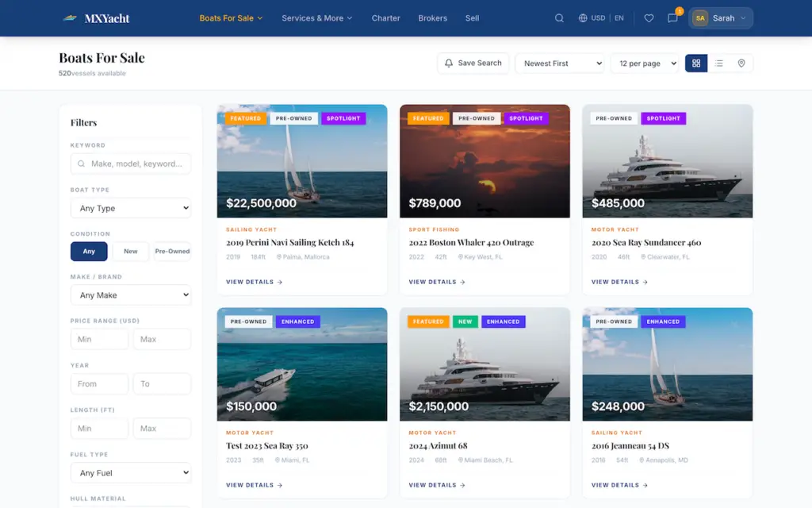Click arrow icon on Boston Whaler View Details
Image resolution: width=812 pixels, height=508 pixels.
tap(462, 283)
